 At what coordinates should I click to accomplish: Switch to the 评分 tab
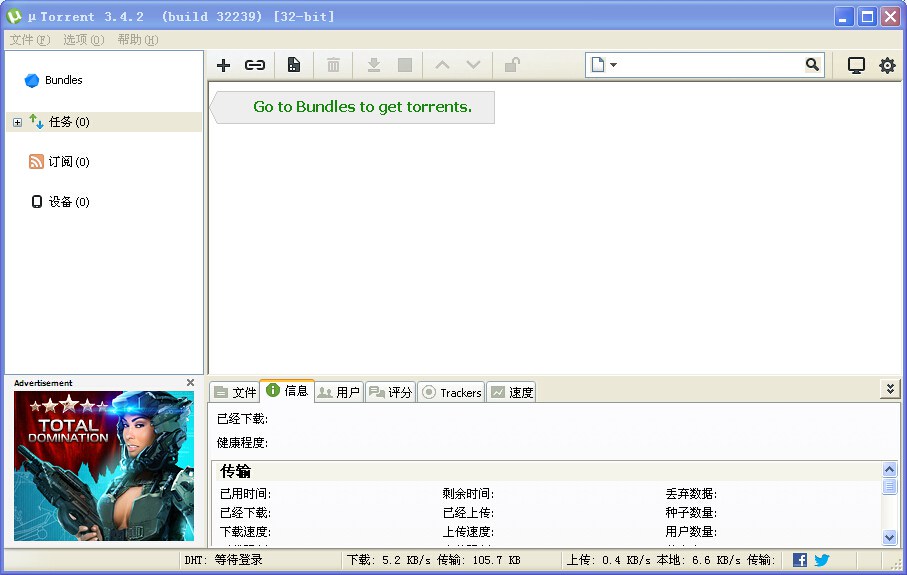[x=390, y=392]
